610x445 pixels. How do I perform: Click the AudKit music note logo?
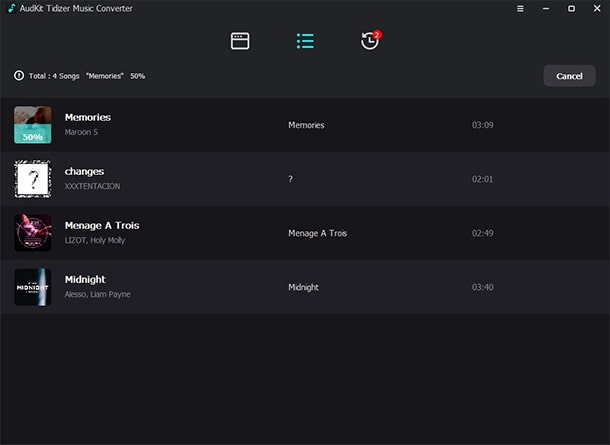point(12,8)
